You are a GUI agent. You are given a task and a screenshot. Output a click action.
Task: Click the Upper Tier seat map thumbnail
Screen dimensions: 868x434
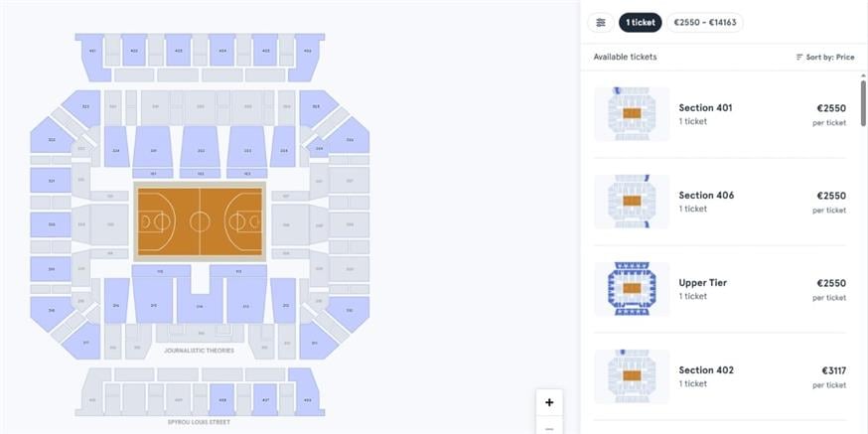pos(632,289)
